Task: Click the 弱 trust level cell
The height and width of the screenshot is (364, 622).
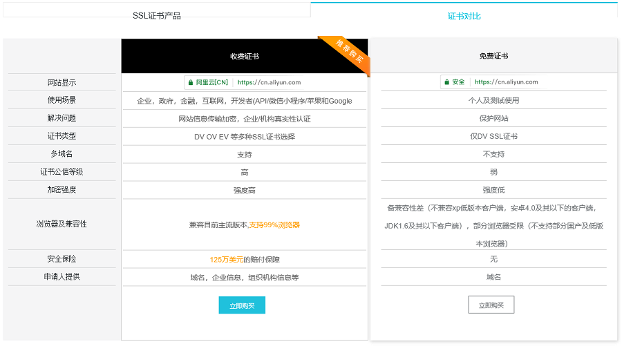Action: click(x=493, y=172)
